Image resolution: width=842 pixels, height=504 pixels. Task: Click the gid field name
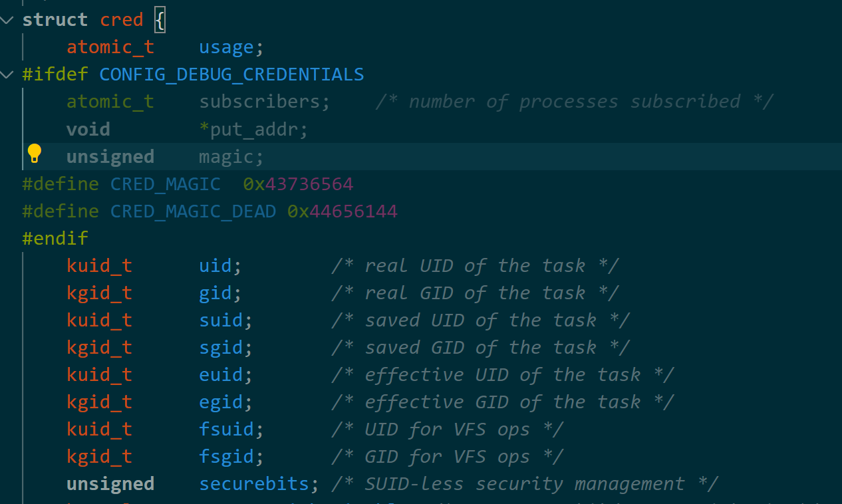(x=214, y=293)
